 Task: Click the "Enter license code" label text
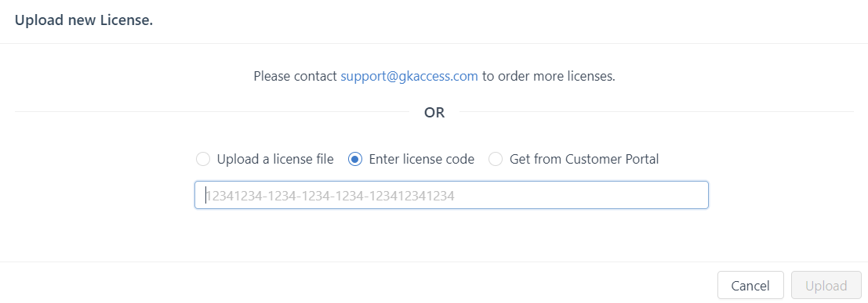click(x=421, y=159)
